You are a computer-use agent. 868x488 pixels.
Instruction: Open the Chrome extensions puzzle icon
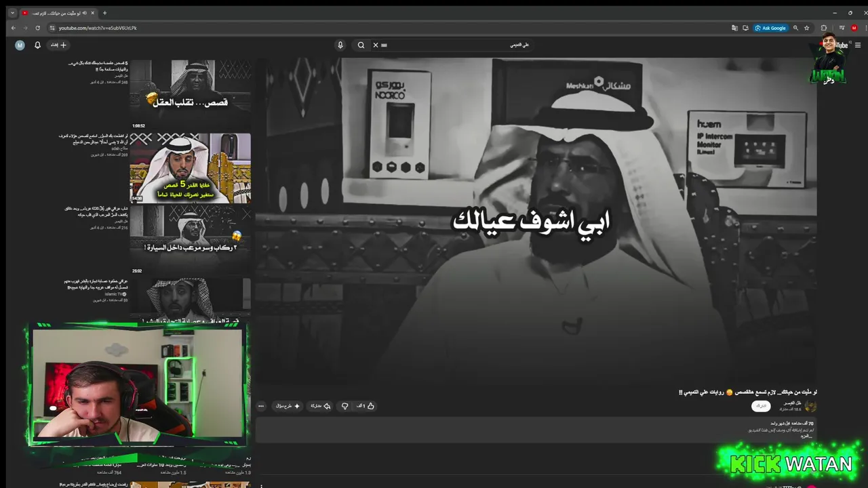click(824, 28)
